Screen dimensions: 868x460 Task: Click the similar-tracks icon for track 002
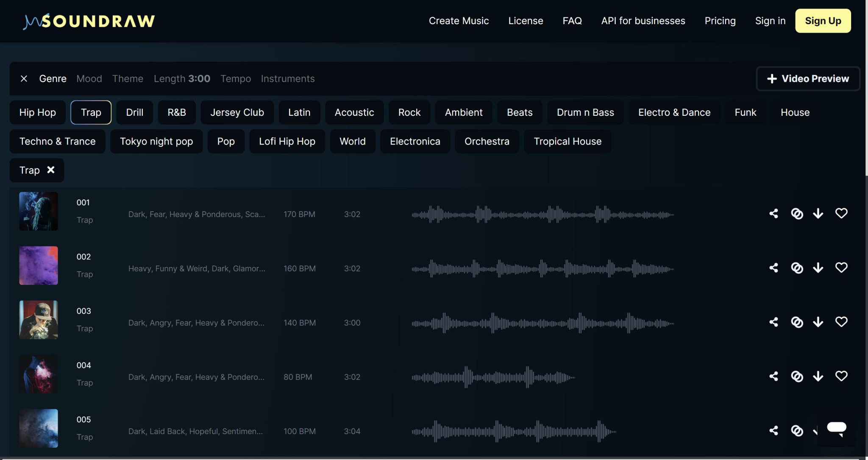[797, 268]
